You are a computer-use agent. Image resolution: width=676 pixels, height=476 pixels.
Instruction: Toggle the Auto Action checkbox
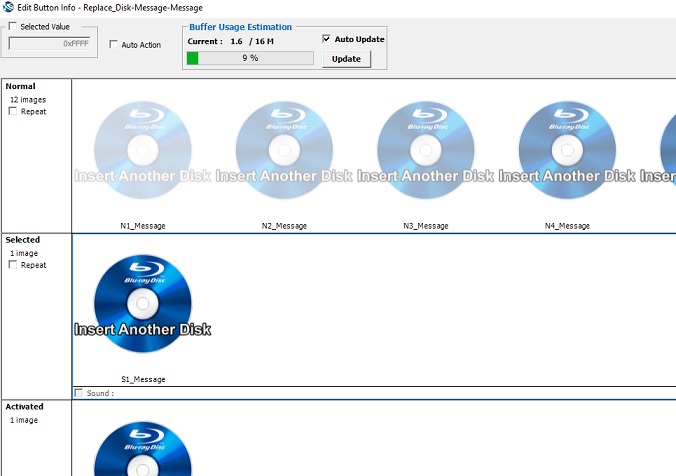click(113, 44)
